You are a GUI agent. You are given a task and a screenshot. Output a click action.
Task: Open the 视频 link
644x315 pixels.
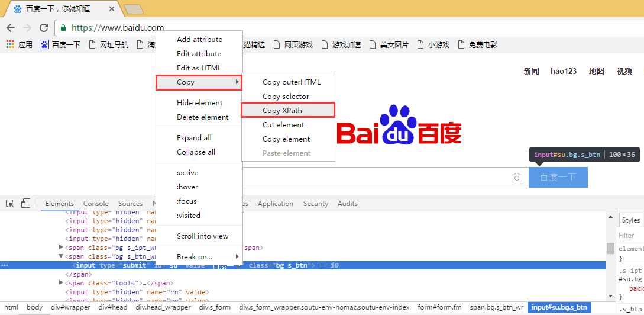tap(624, 71)
